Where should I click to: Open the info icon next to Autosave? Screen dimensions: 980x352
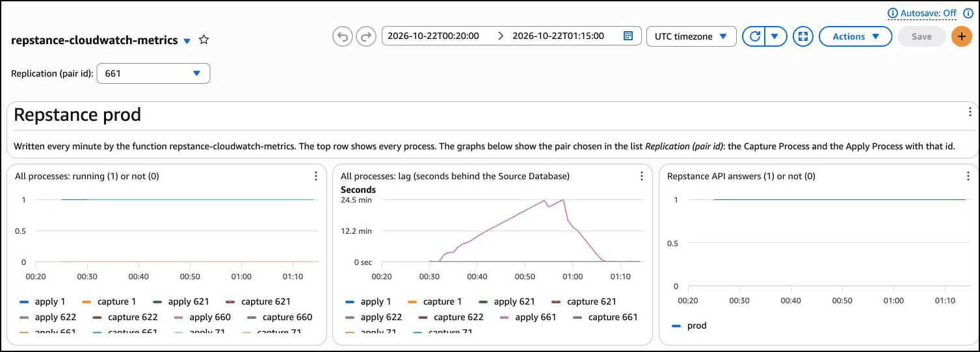tap(968, 13)
